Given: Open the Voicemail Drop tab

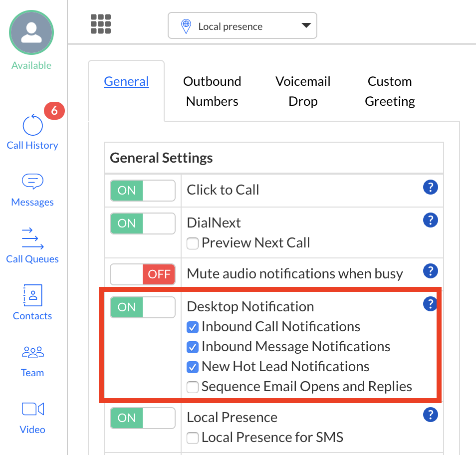Looking at the screenshot, I should (303, 91).
